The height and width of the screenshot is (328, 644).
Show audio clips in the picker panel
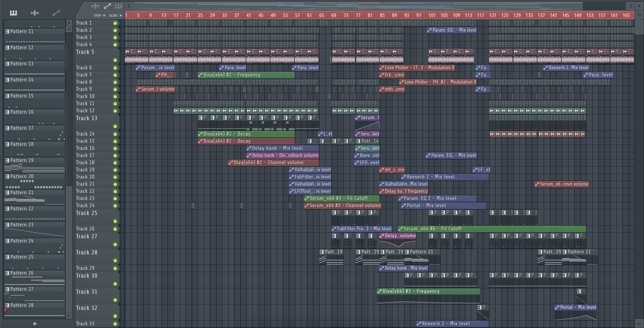click(35, 13)
